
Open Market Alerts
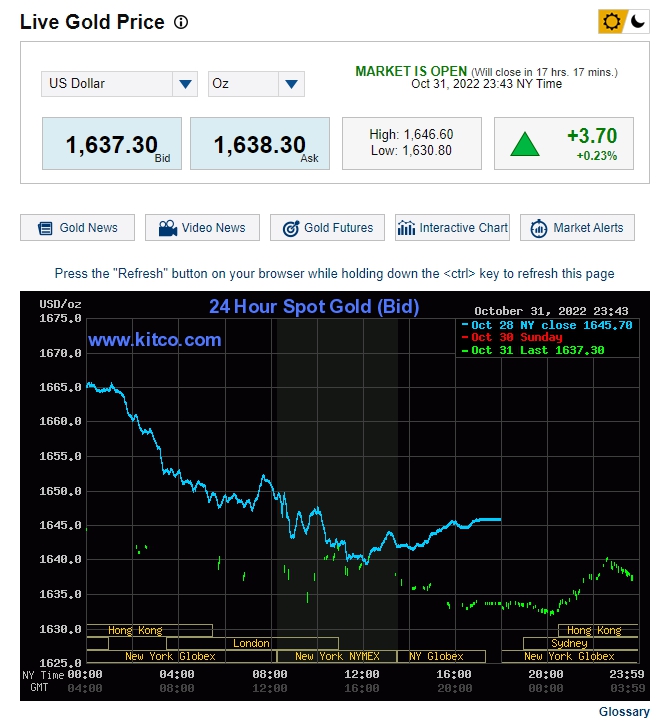click(x=577, y=227)
